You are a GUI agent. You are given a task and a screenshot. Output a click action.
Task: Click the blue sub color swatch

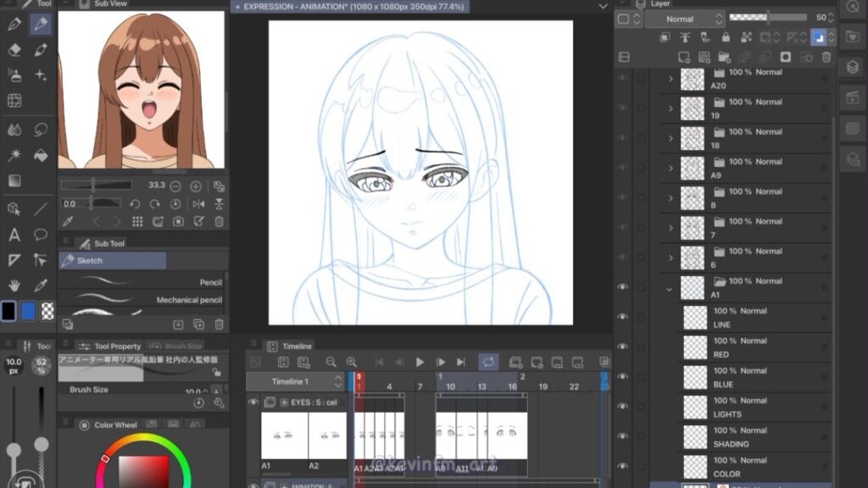click(x=29, y=311)
